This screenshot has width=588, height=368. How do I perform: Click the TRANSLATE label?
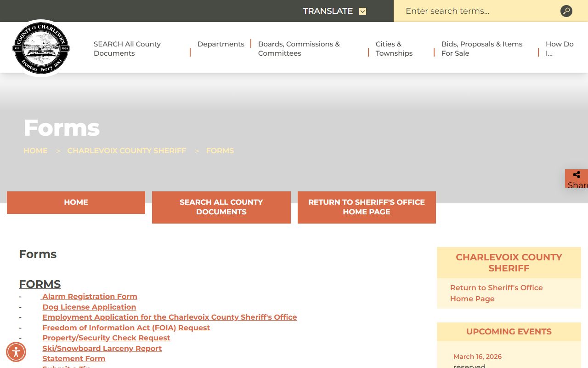coord(328,11)
